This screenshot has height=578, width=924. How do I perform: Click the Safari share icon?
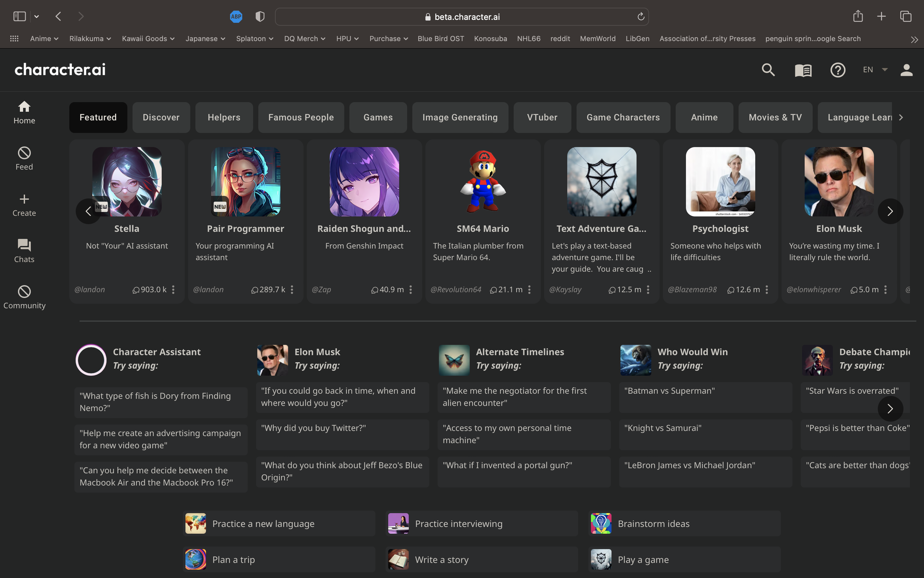tap(858, 16)
